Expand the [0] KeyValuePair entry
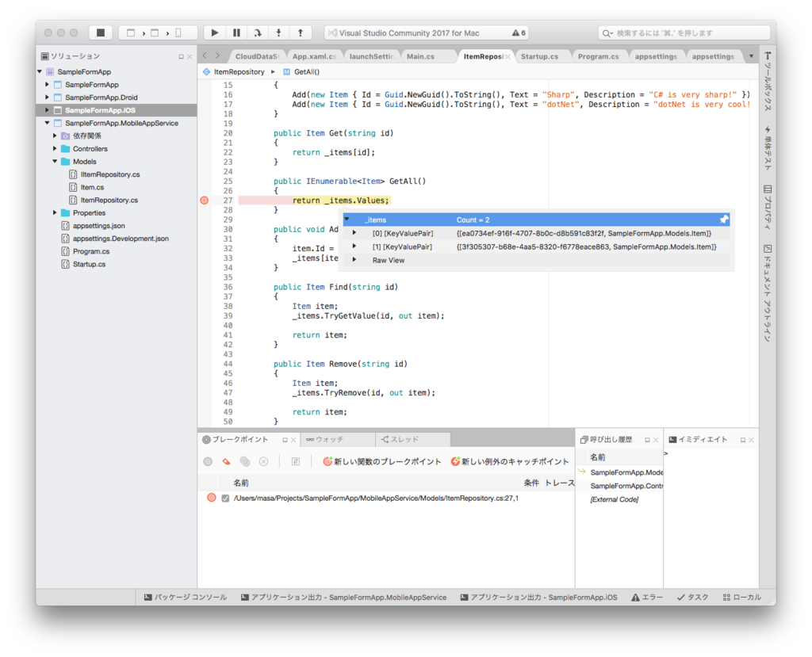This screenshot has height=657, width=812. point(354,233)
